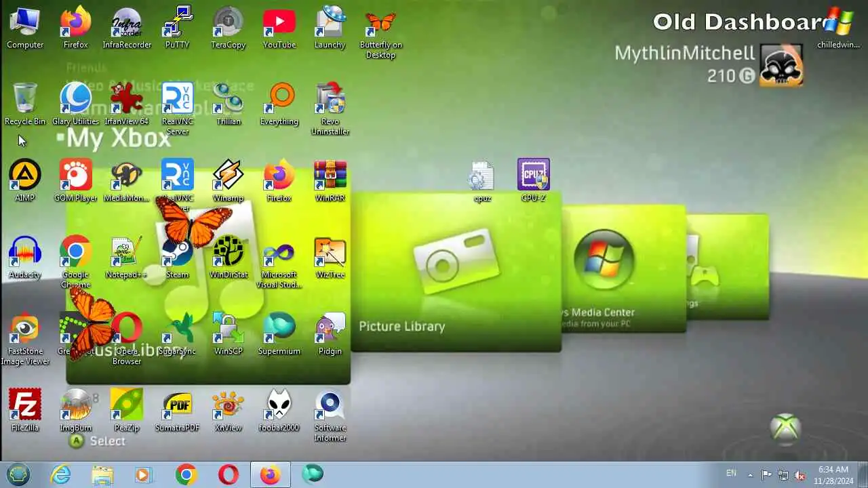
Task: Open Windows Media Player taskbar button
Action: pos(143,474)
